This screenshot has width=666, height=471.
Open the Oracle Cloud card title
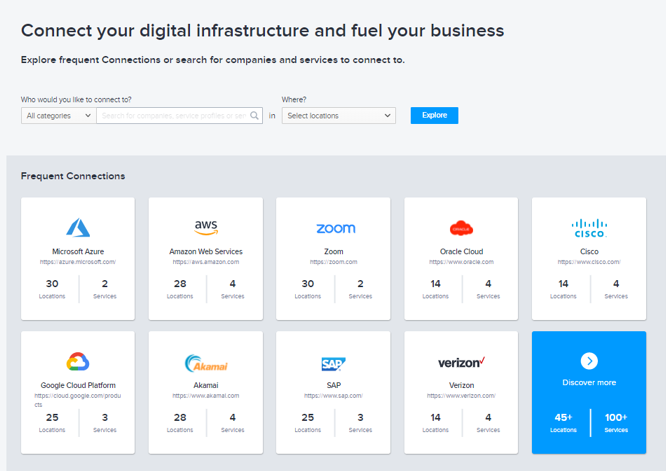point(461,251)
